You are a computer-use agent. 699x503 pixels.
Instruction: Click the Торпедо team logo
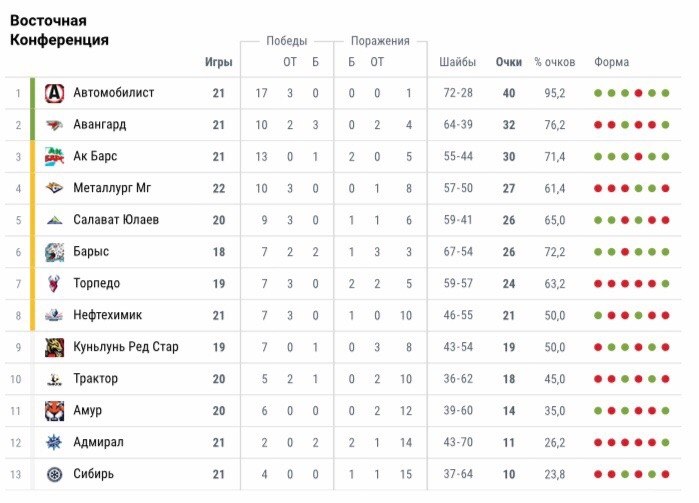(x=54, y=283)
